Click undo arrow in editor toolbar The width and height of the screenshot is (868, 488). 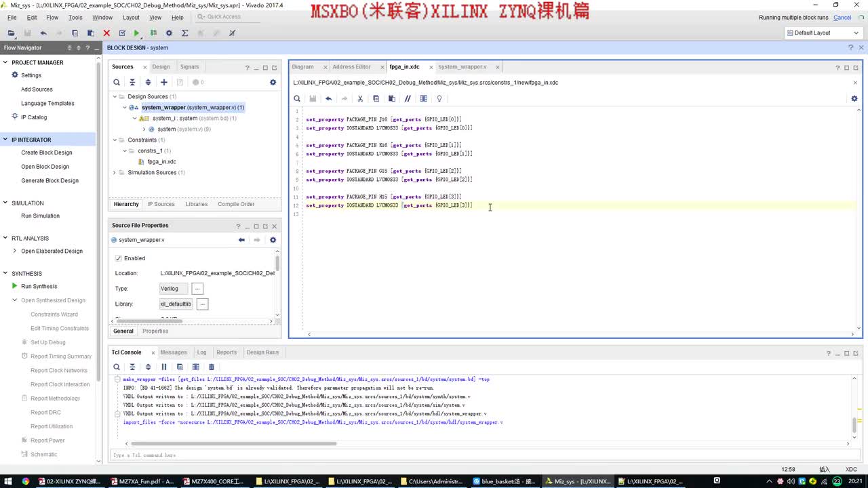click(328, 98)
